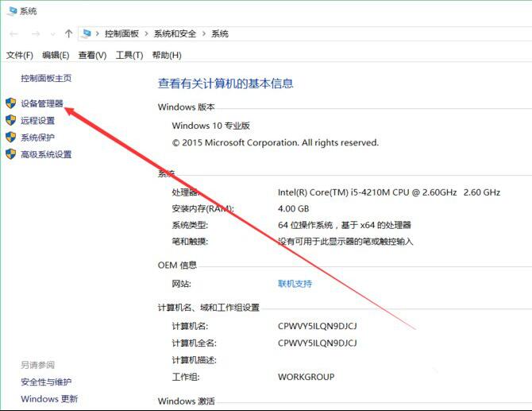The width and height of the screenshot is (532, 411).
Task: Click the 笔和触摸 label
Action: coord(190,242)
